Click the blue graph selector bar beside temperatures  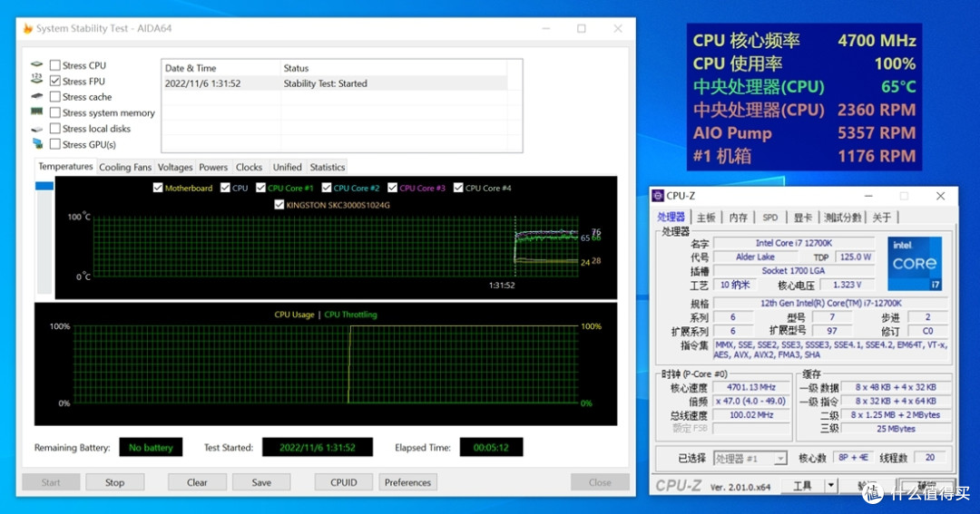point(44,186)
